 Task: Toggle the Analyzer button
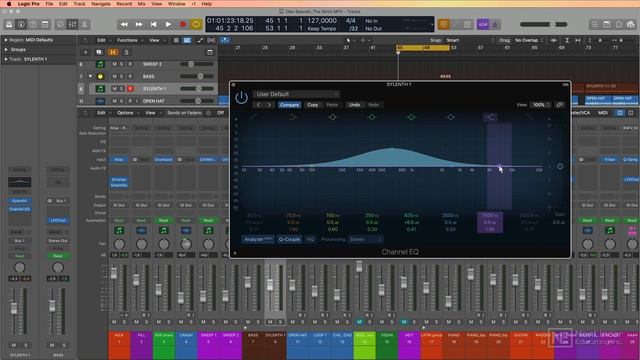click(258, 239)
